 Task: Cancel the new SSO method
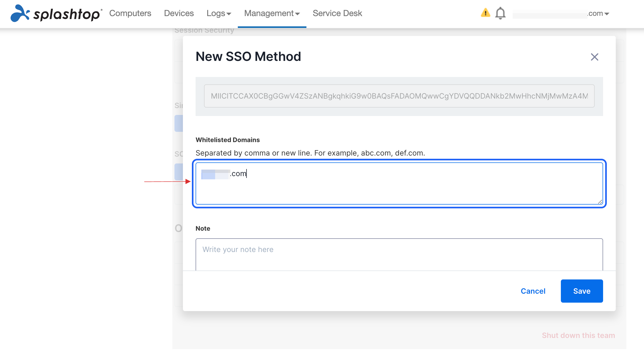pos(533,291)
